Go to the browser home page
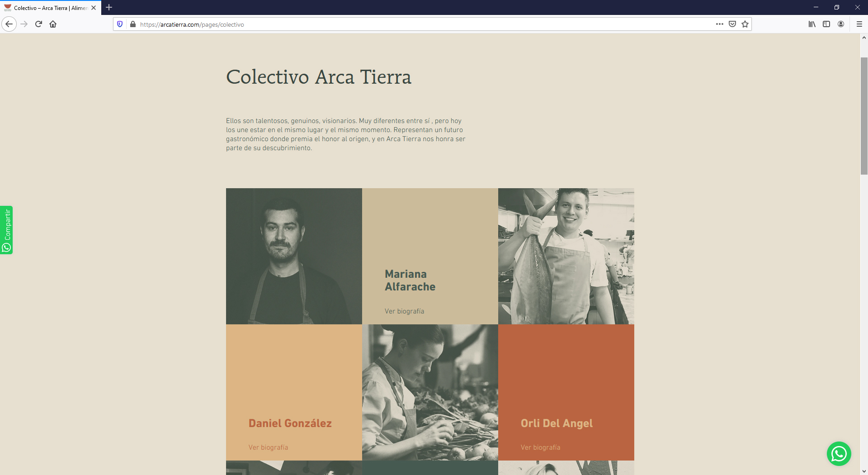The image size is (868, 475). [x=53, y=24]
